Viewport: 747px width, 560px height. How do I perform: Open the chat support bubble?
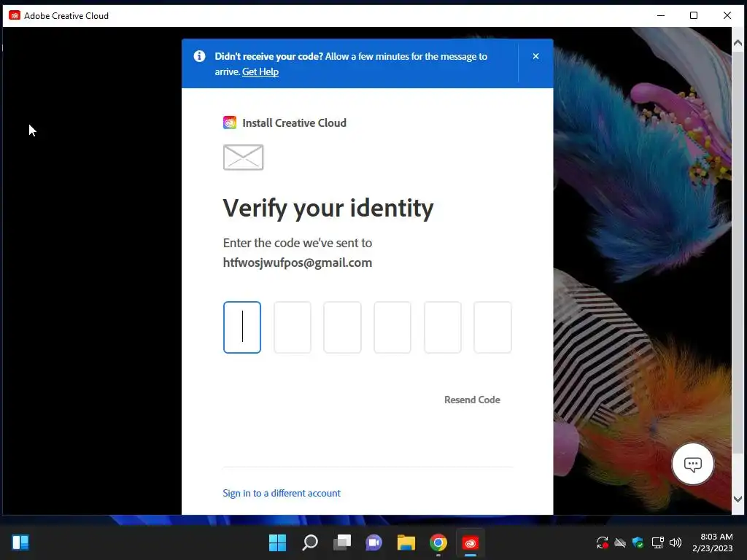coord(693,464)
